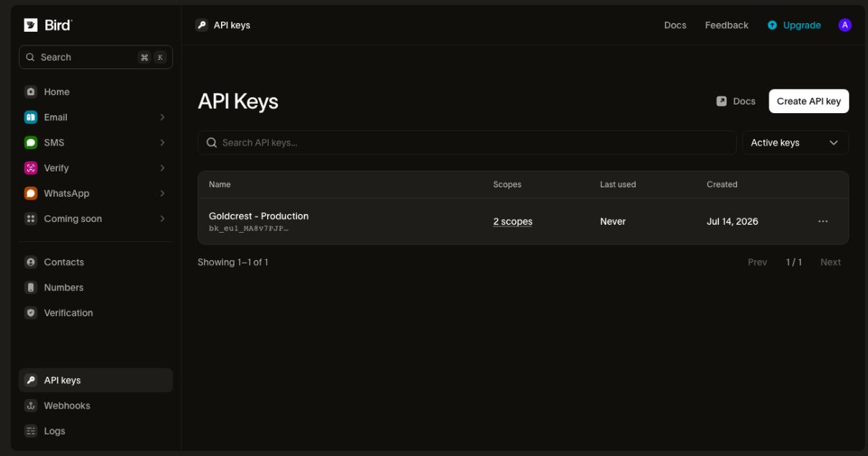This screenshot has width=868, height=456.
Task: Click the Created column header
Action: pos(722,184)
